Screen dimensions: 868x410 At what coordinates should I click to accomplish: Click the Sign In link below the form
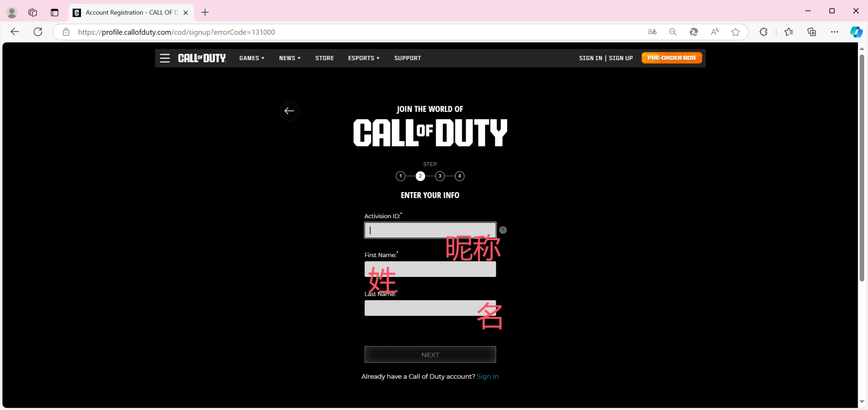tap(487, 376)
